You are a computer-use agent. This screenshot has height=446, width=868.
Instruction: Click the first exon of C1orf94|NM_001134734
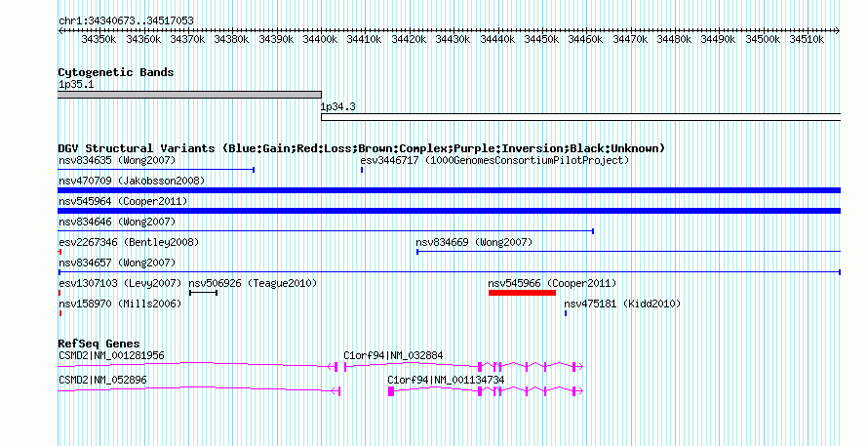pos(391,391)
